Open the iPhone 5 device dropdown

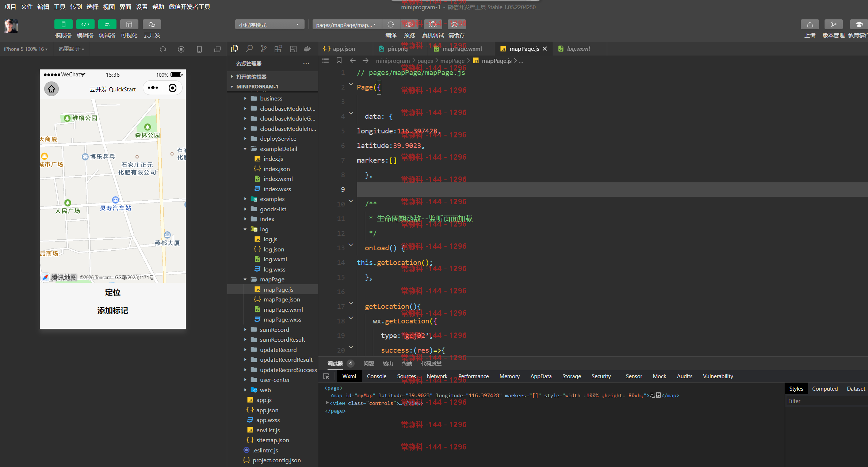pos(26,49)
